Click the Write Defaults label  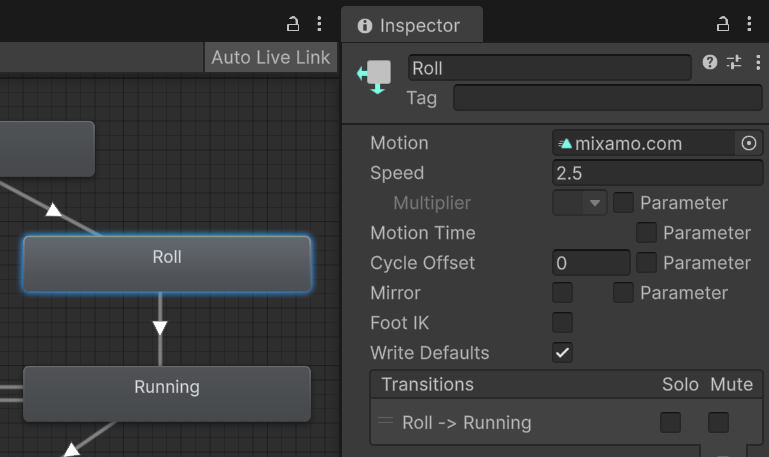[430, 353]
